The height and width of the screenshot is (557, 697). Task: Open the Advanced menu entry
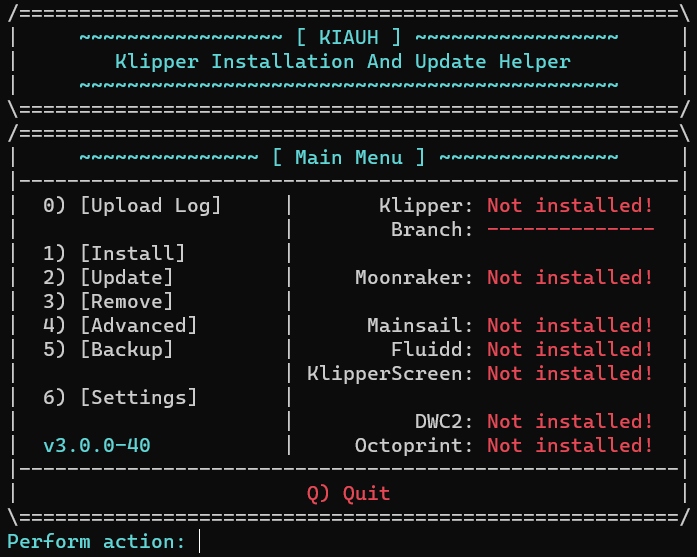[x=120, y=326]
